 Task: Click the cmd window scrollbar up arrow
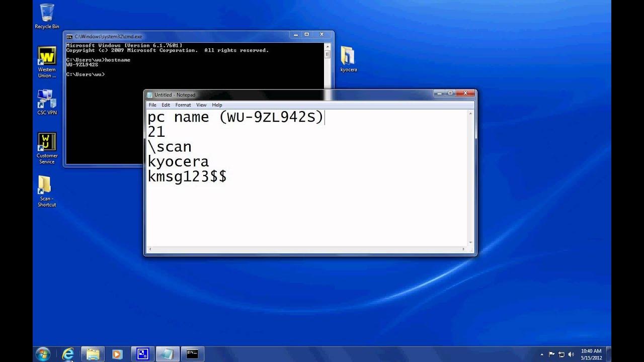click(x=327, y=46)
